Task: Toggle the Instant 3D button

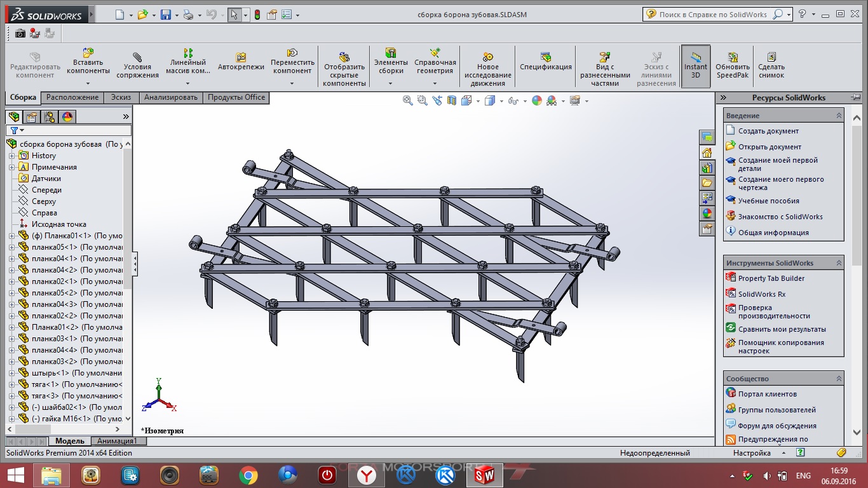Action: coord(696,66)
